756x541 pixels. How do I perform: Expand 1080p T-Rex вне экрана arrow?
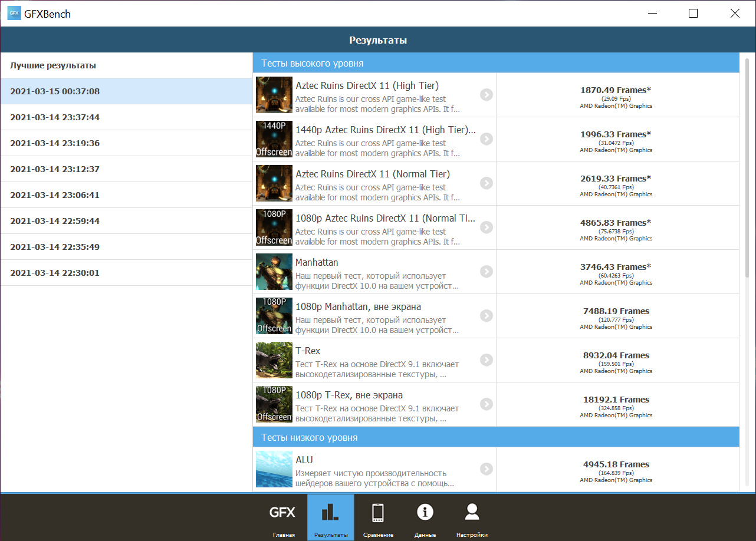pyautogui.click(x=486, y=404)
